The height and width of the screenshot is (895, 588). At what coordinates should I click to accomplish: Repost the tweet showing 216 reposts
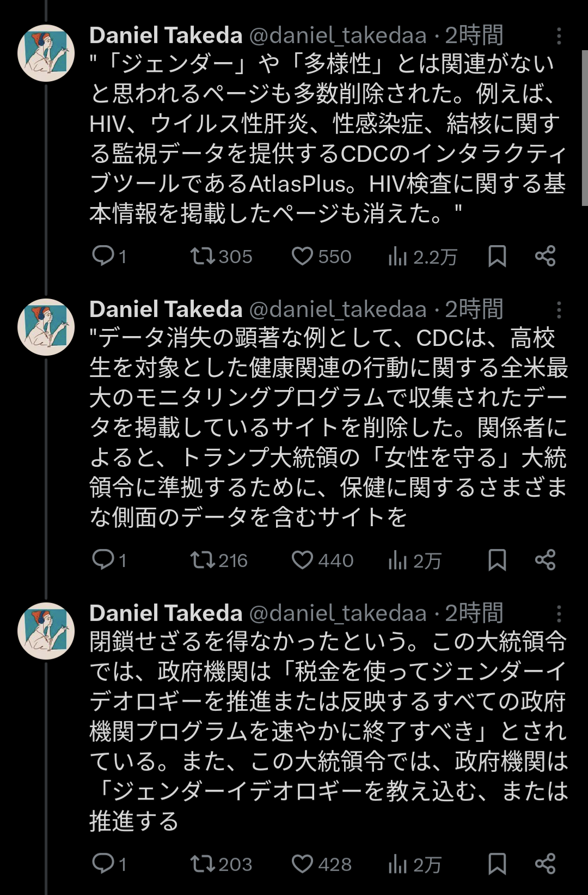tap(203, 559)
